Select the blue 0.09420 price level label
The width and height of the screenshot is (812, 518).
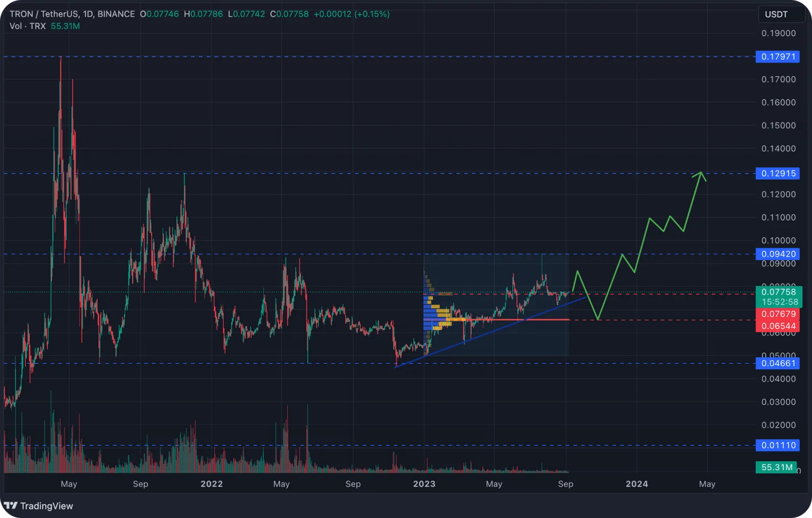[777, 254]
